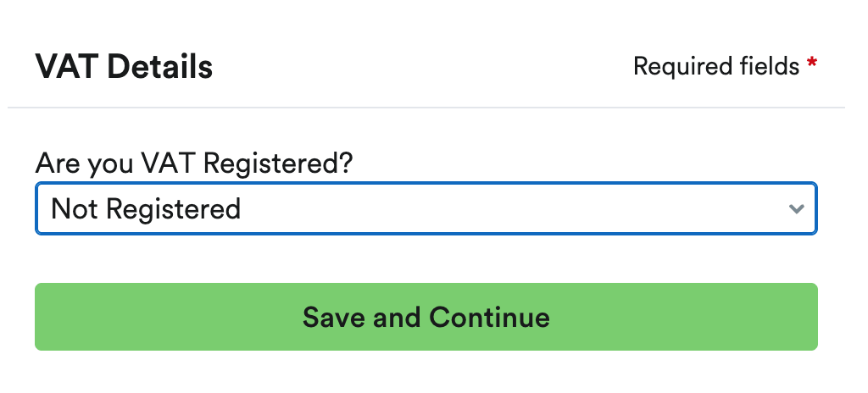Click the blue-outlined dropdown box
Screen dimensions: 868x393
(426, 208)
